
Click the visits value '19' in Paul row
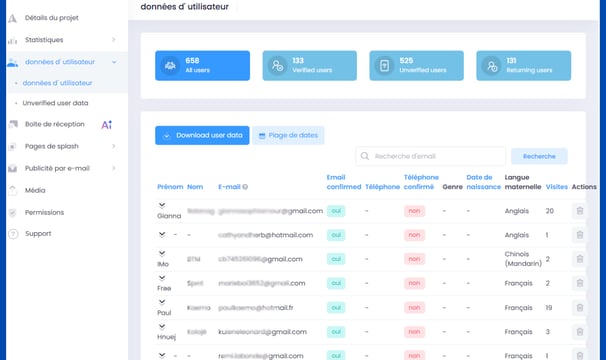(x=549, y=308)
